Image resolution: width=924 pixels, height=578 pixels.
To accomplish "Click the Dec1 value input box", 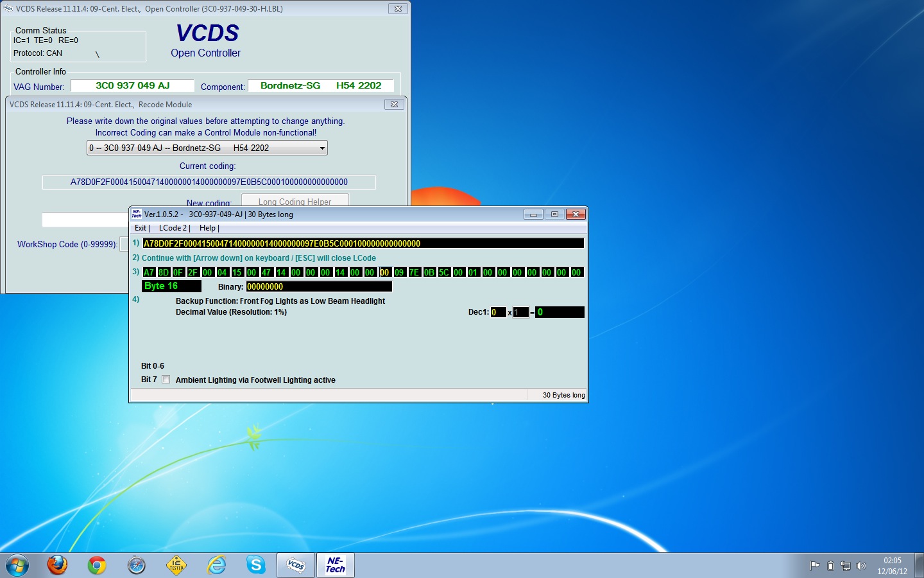I will click(499, 312).
